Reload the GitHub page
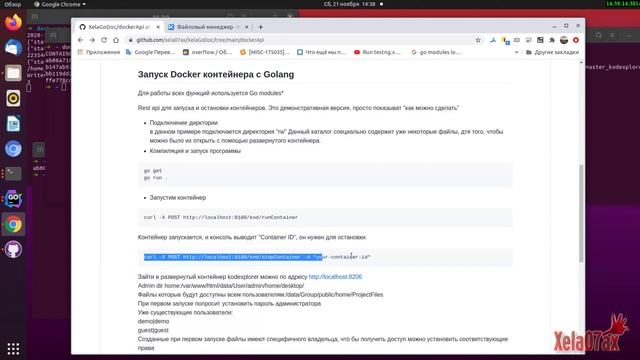The width and height of the screenshot is (640, 360). click(x=104, y=40)
